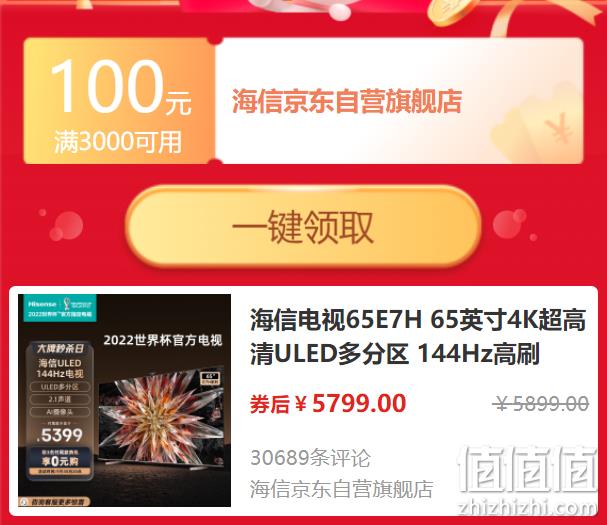This screenshot has width=607, height=525.
Task: Click the Hisense TV product thumbnail
Action: (x=125, y=400)
